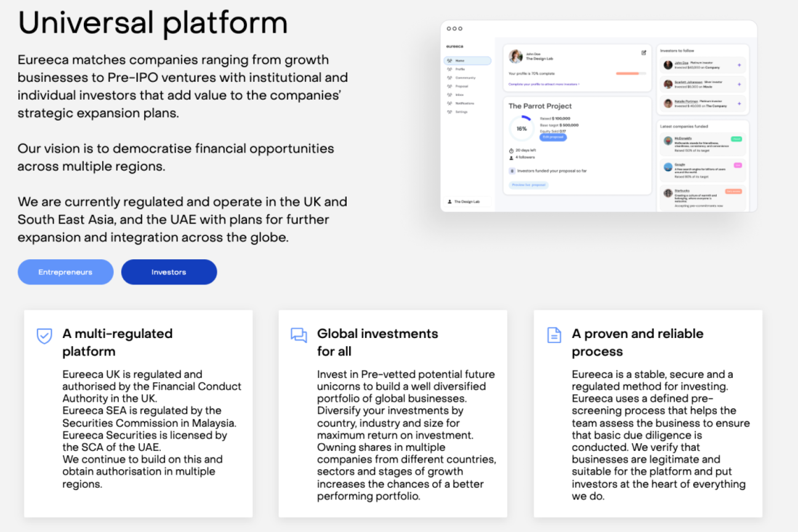Viewport: 798px width, 532px height.
Task: Follow John Doe using the plus icon
Action: pyautogui.click(x=739, y=65)
